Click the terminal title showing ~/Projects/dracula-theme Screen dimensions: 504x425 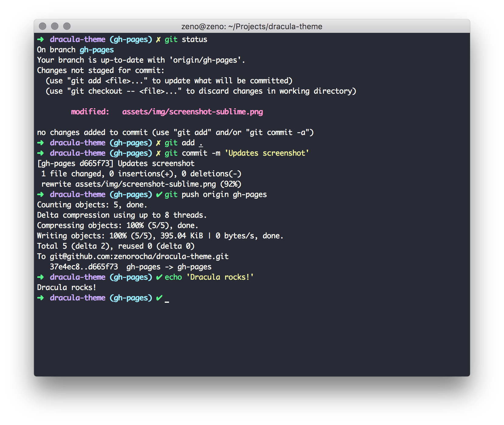coord(252,26)
